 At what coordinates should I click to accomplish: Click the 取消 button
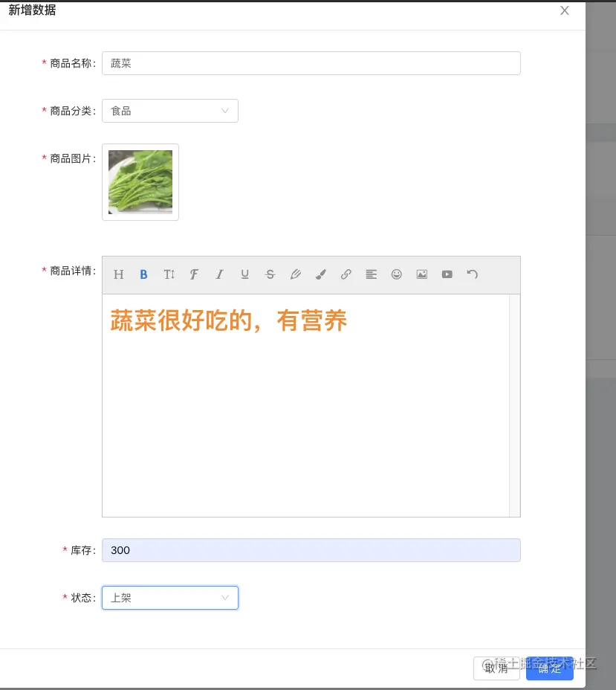496,668
